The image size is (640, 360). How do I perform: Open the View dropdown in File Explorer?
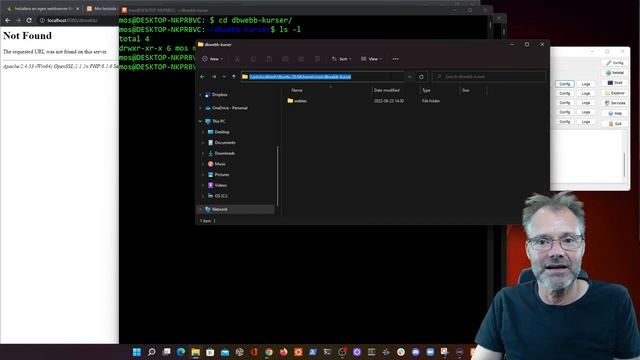[371, 59]
